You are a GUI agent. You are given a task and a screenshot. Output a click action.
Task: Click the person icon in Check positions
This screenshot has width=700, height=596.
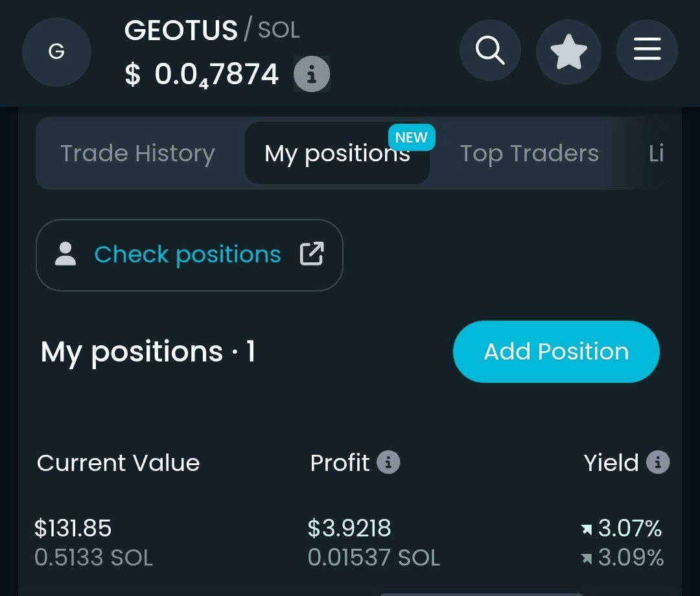tap(65, 254)
